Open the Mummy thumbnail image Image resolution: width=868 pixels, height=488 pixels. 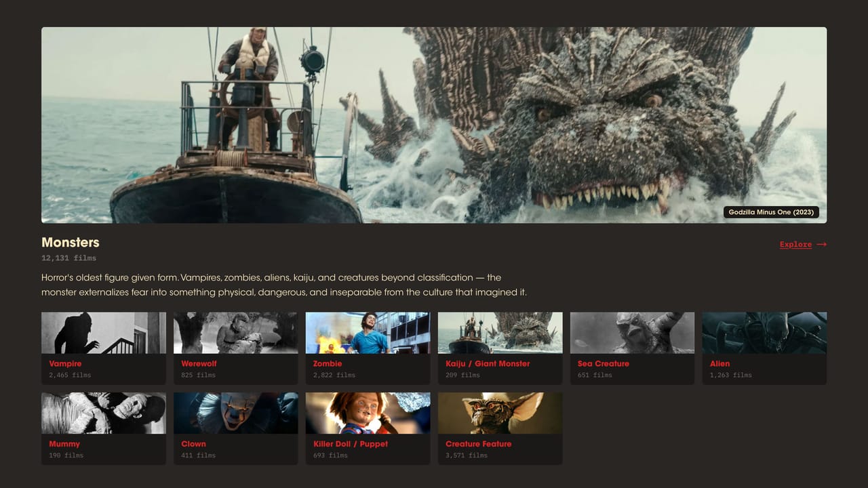(x=104, y=413)
